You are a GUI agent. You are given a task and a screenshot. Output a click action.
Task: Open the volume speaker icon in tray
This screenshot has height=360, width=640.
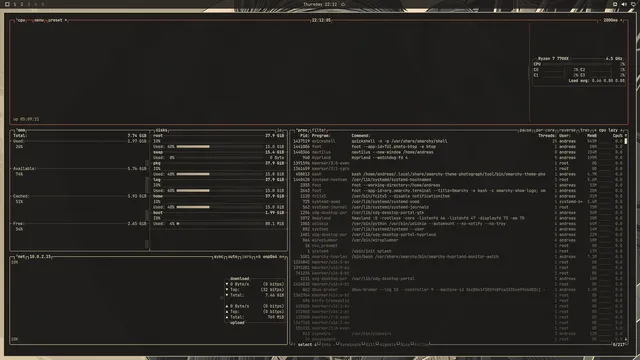(624, 4)
